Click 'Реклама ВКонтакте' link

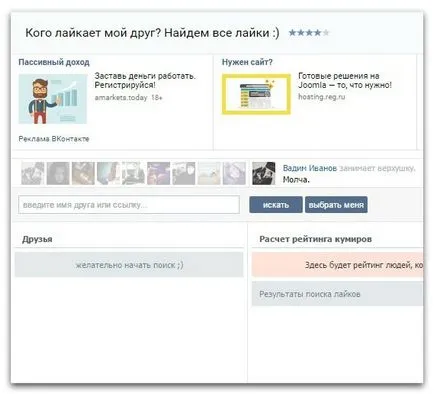(54, 139)
